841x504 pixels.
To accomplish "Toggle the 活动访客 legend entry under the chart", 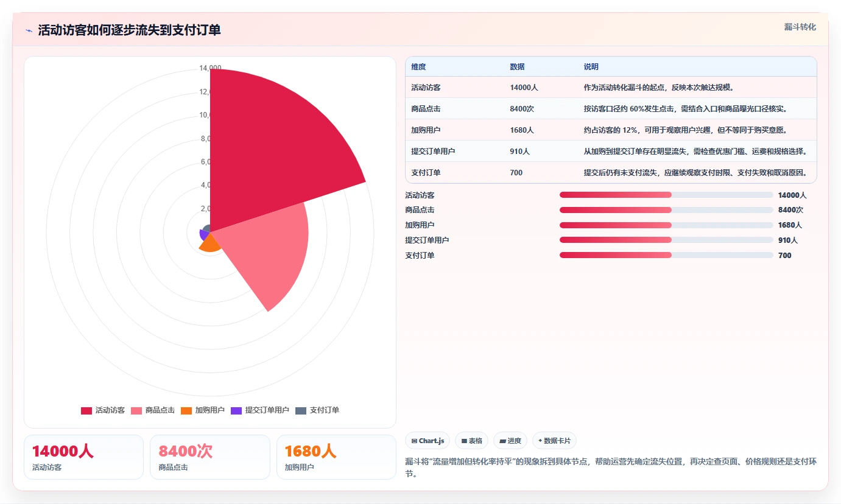I will (x=103, y=410).
